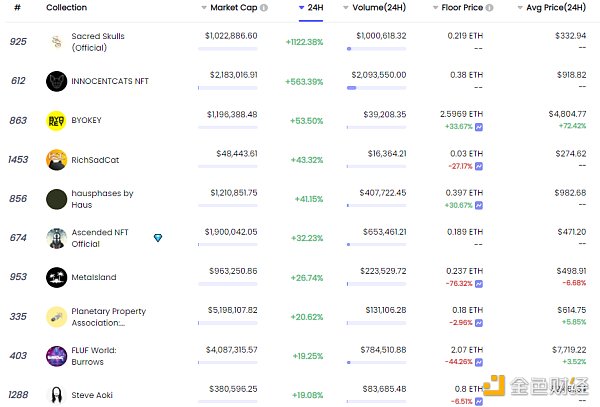Click the # rank column header

tap(17, 7)
